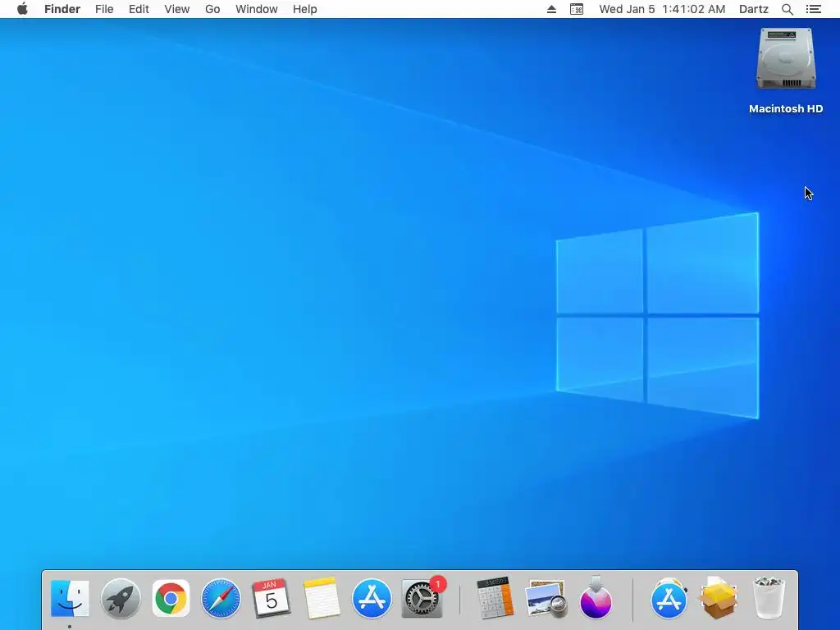The image size is (840, 630).
Task: Open Preview app in the Dock
Action: (546, 598)
